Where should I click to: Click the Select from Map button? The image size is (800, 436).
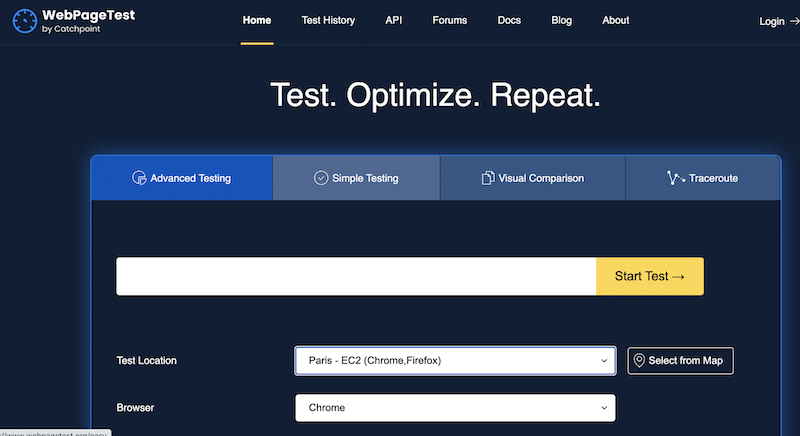680,361
